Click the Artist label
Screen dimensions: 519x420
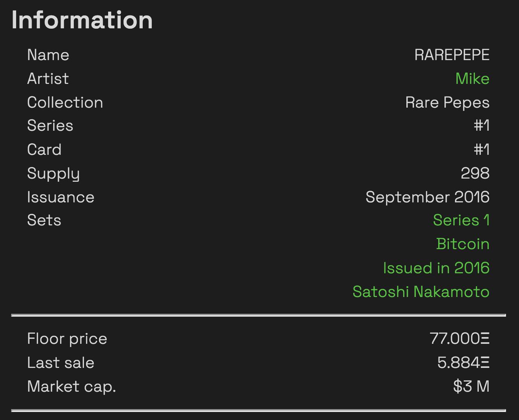(x=48, y=79)
